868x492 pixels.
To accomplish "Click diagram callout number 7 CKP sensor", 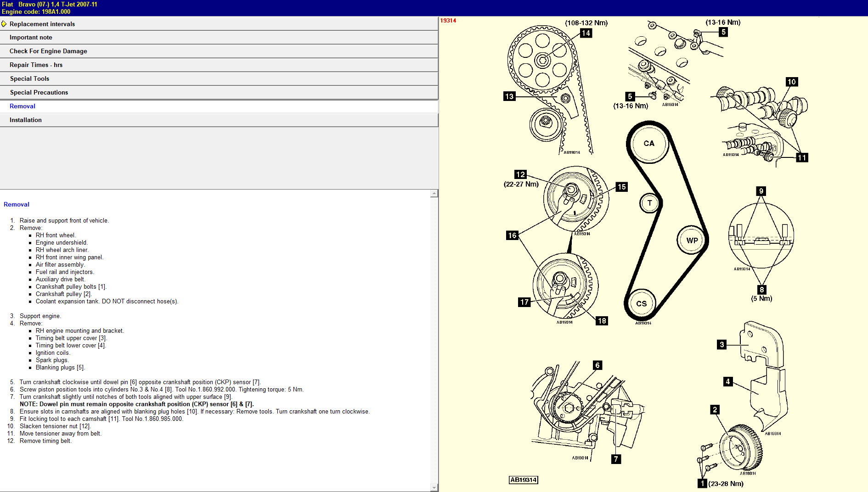I will (x=616, y=459).
